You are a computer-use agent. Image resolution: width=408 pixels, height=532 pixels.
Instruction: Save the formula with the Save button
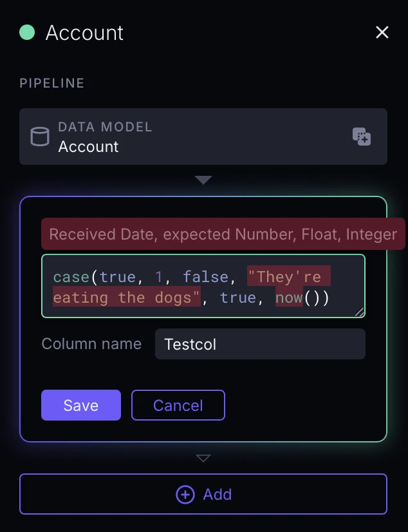80,405
